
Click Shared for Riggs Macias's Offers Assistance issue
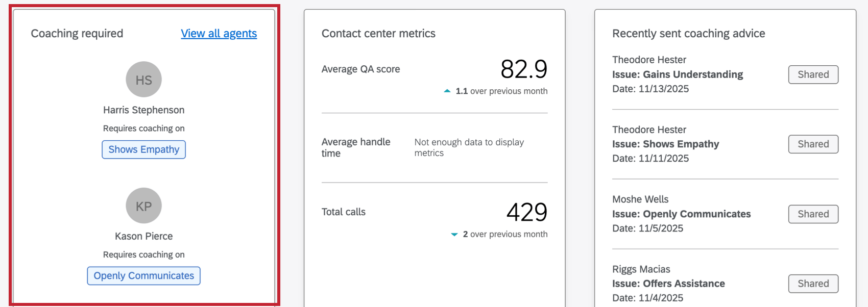point(813,284)
